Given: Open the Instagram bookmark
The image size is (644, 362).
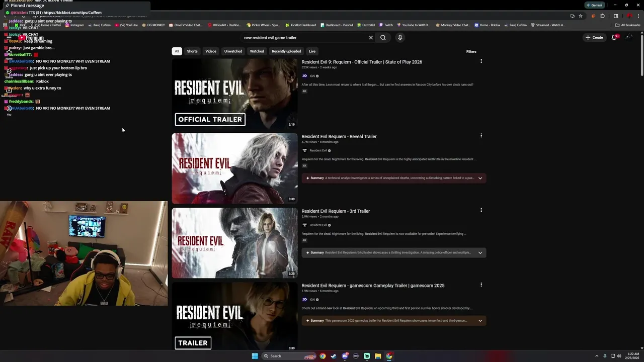Looking at the screenshot, I should point(75,25).
